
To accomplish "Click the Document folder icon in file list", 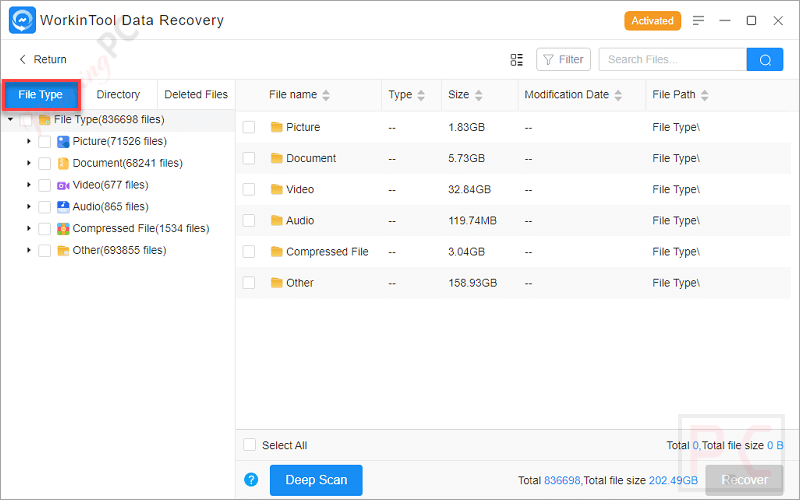I will 277,158.
